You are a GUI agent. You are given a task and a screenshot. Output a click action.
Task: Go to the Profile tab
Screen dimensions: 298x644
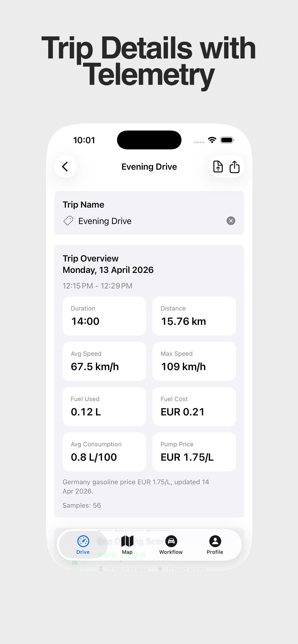[215, 545]
